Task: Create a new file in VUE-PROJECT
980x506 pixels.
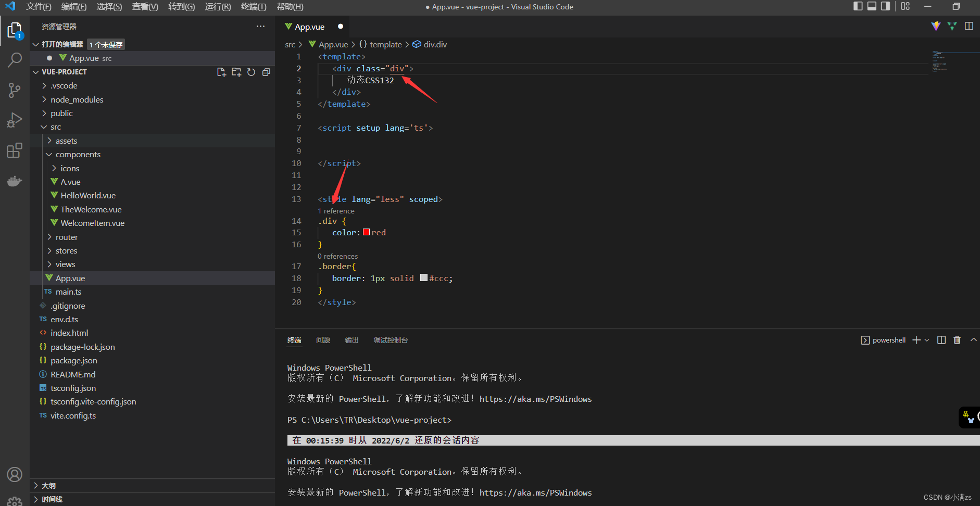Action: 221,72
